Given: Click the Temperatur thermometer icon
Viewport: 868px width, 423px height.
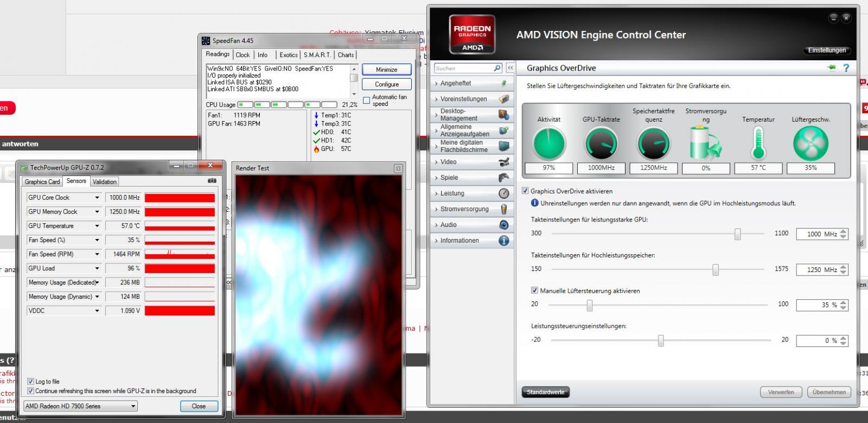Looking at the screenshot, I should pos(758,143).
